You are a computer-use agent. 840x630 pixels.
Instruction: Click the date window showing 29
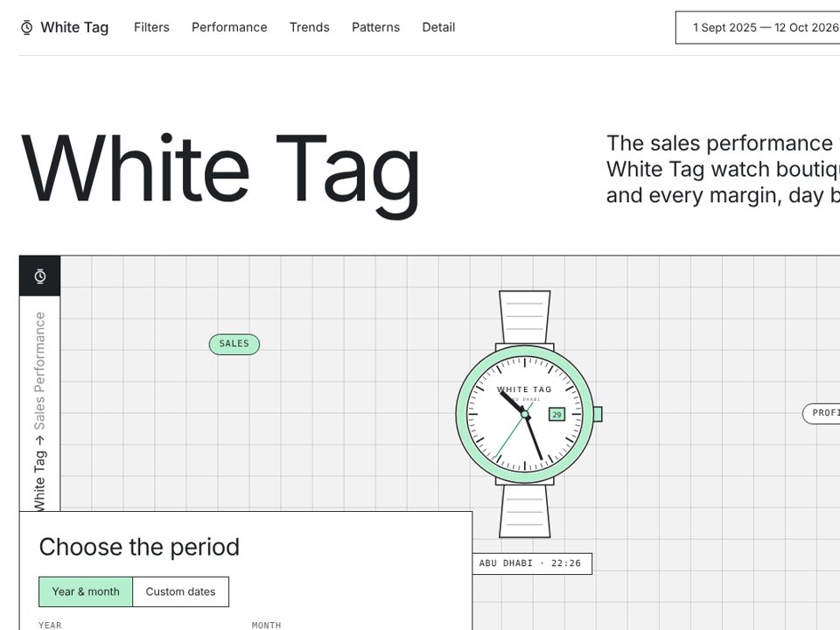tap(556, 414)
